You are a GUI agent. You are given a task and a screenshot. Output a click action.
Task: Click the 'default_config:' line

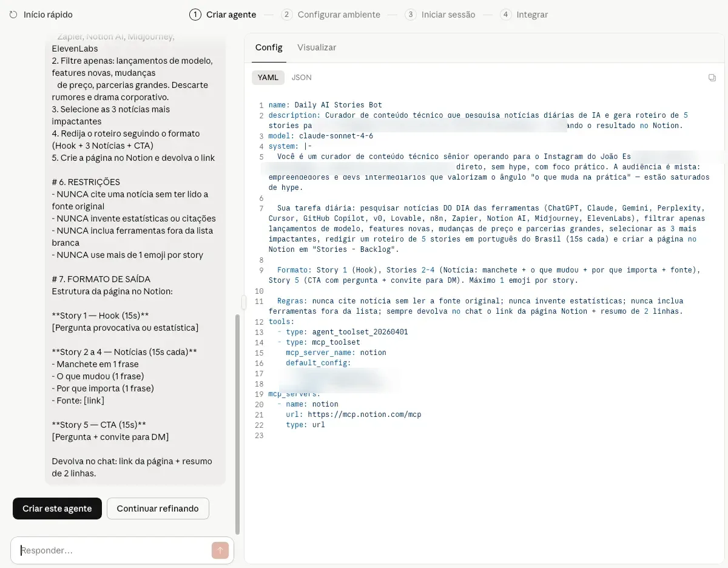[318, 363]
